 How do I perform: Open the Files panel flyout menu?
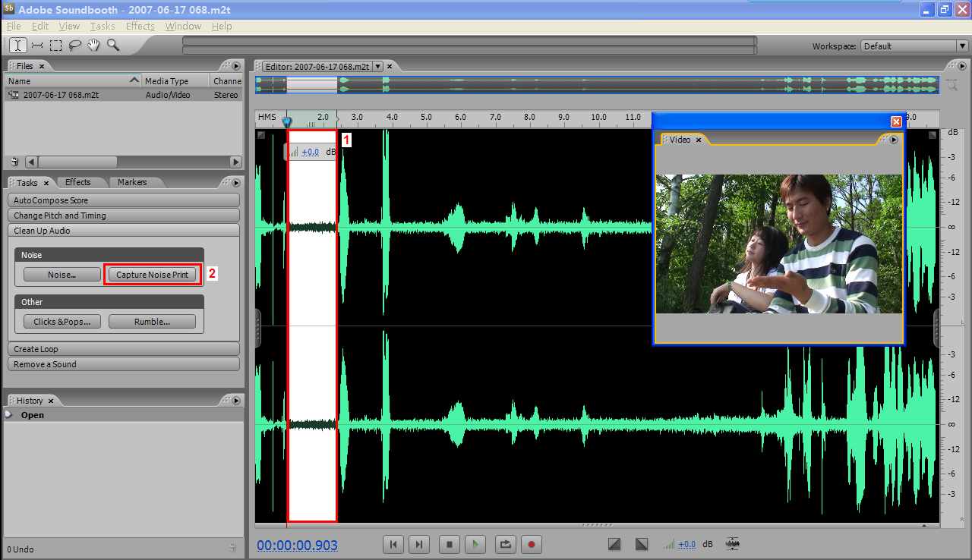235,66
